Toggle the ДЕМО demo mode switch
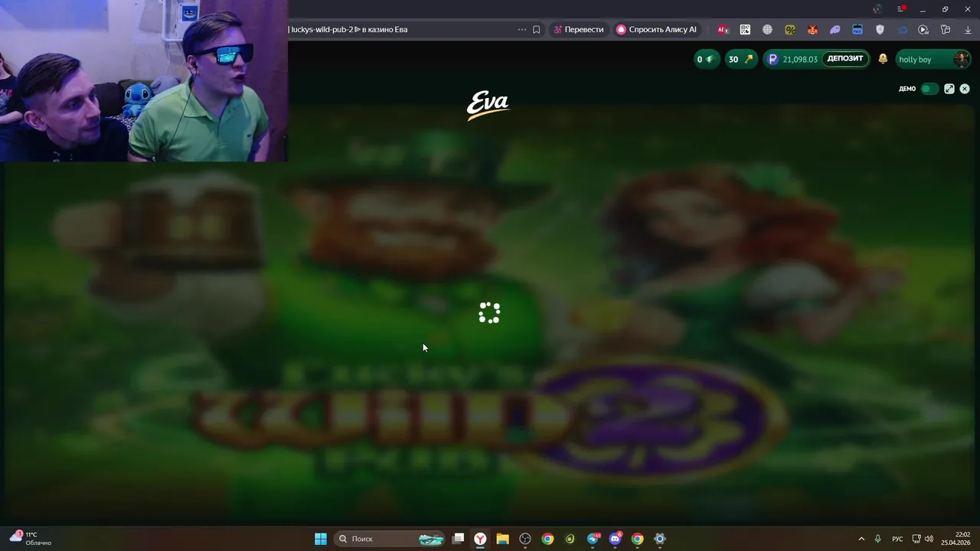 (x=929, y=89)
